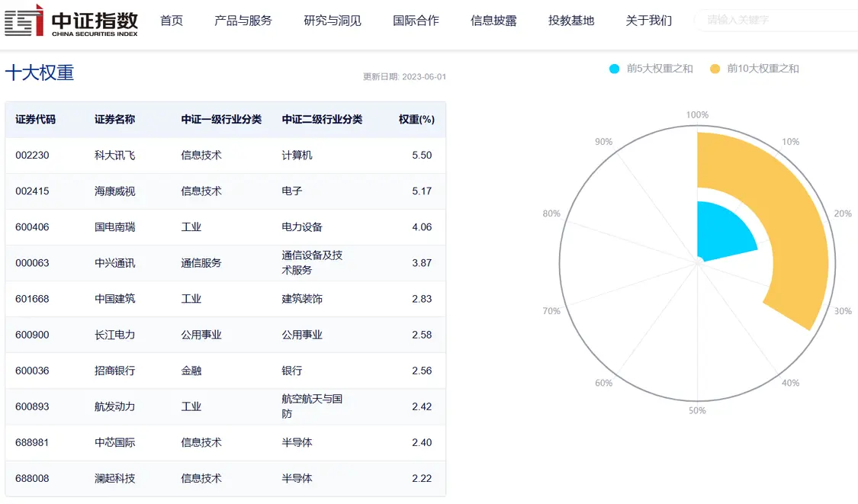The image size is (858, 504).
Task: Click the 权重(%) column header
Action: 416,120
